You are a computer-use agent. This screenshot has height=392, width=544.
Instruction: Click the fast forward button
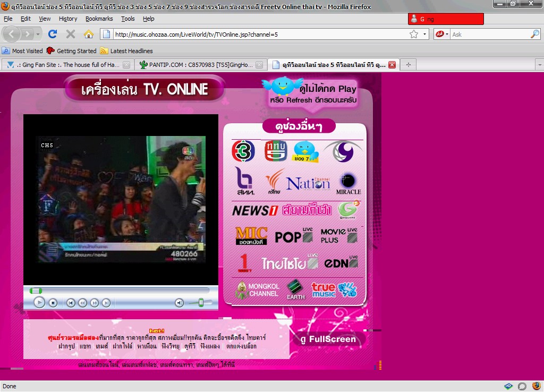(x=95, y=303)
